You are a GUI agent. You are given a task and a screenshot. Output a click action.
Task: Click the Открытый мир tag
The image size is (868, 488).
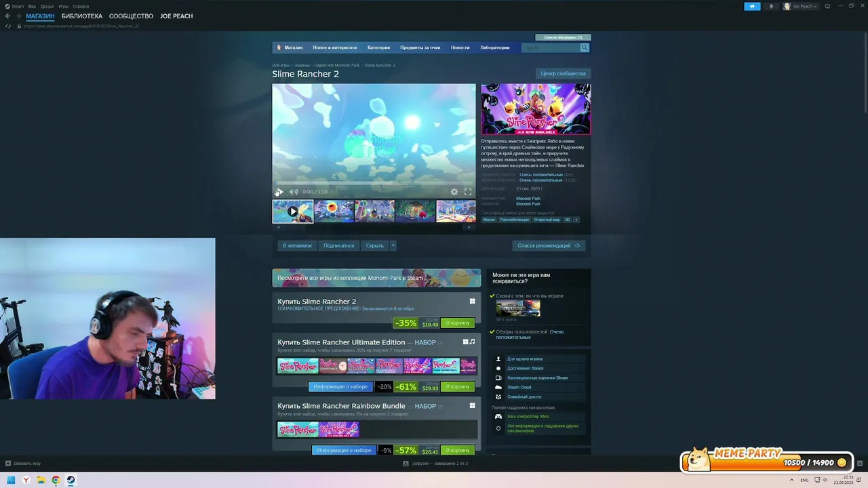pos(547,220)
